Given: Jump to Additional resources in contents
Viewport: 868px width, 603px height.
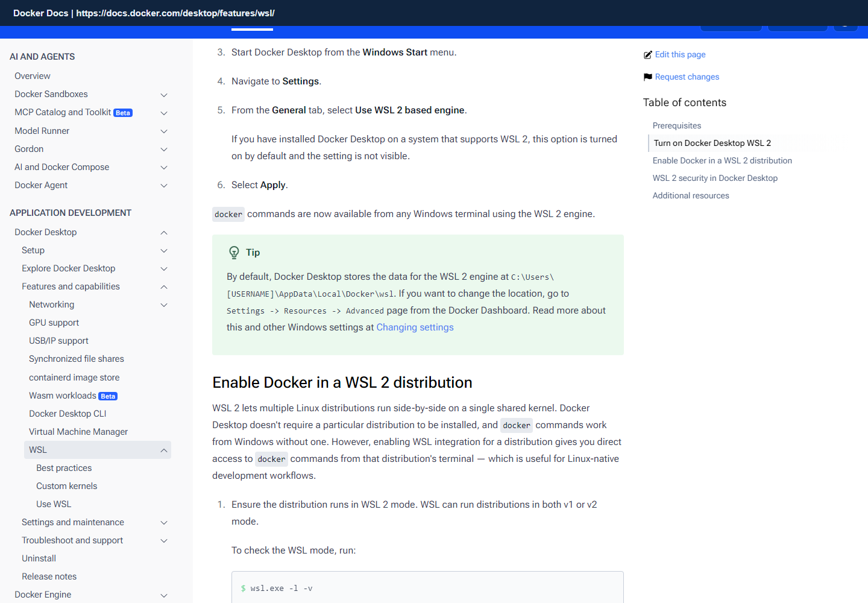Looking at the screenshot, I should coord(691,195).
